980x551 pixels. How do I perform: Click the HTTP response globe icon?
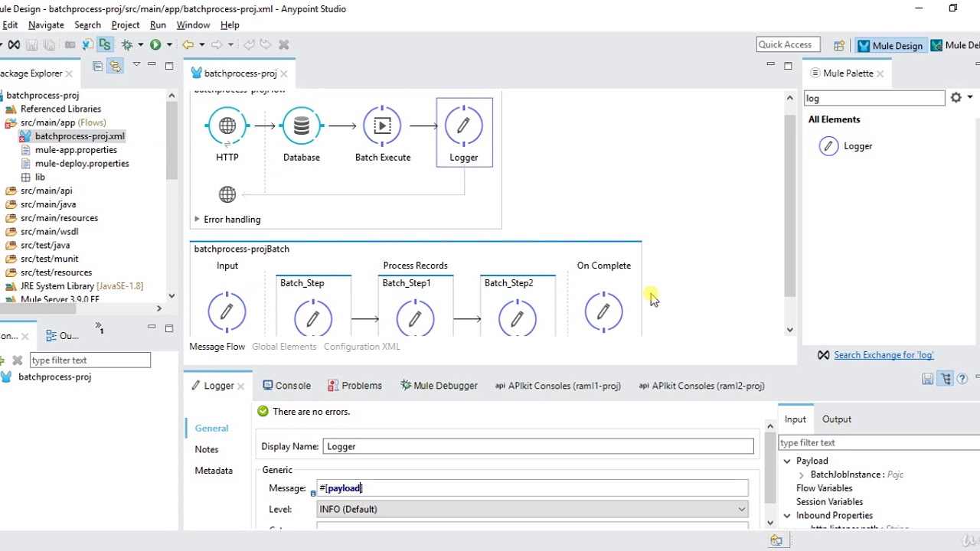coord(227,194)
